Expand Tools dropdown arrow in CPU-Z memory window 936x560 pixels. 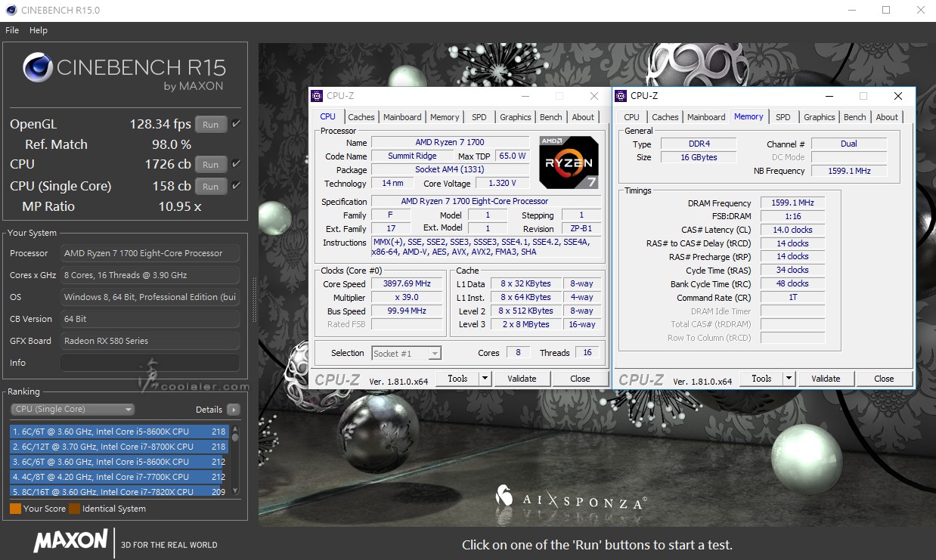tap(789, 379)
